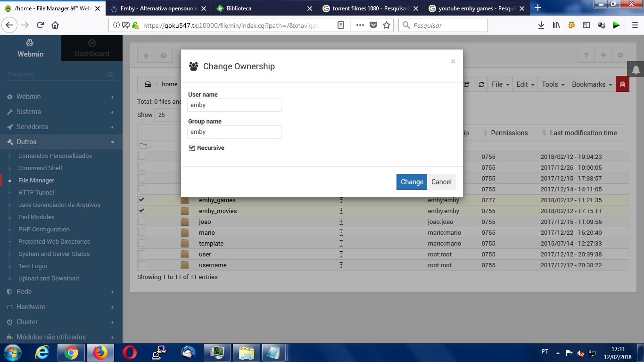
Task: Expand the Hardware sidebar category
Action: tap(61, 307)
